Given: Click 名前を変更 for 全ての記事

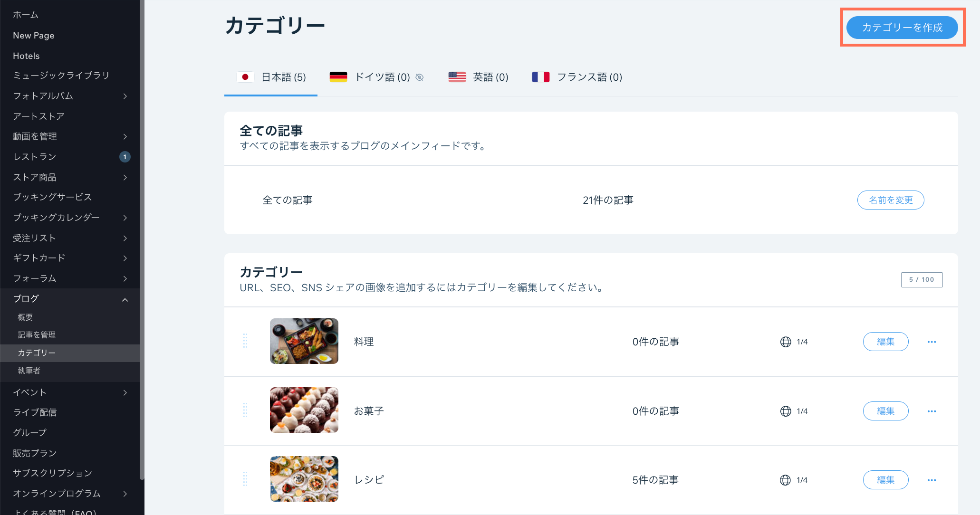Looking at the screenshot, I should point(890,200).
